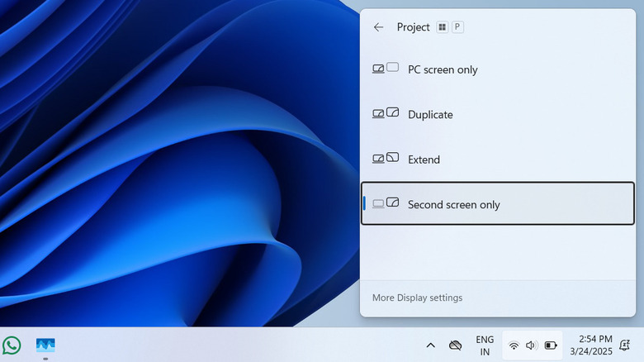This screenshot has width=644, height=362.
Task: Click the cloud sync status tray icon
Action: [455, 345]
